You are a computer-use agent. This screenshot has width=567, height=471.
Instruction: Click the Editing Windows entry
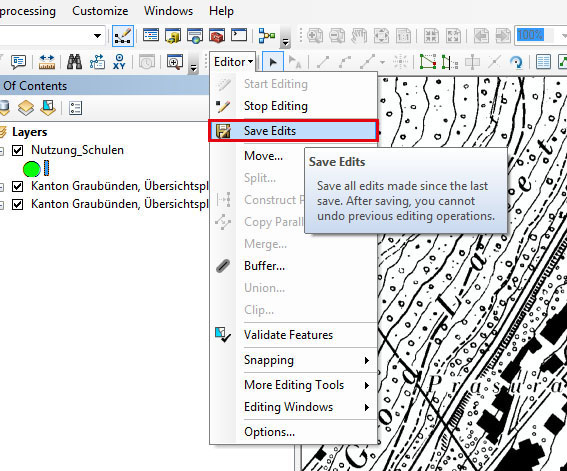pyautogui.click(x=293, y=407)
